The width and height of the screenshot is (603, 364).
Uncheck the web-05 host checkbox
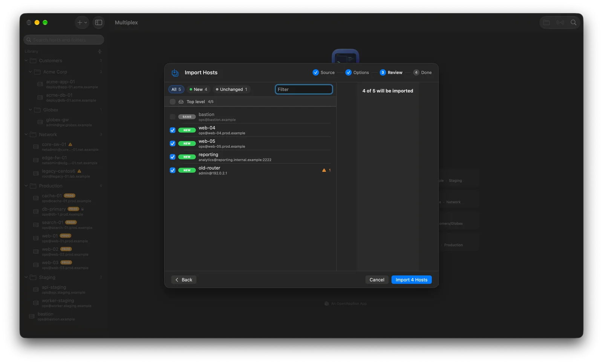tap(173, 144)
